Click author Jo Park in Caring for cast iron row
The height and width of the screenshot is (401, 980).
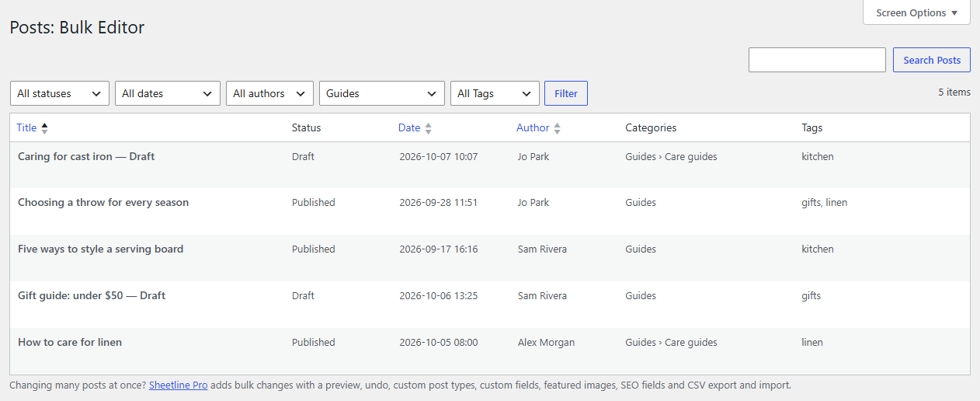tap(533, 156)
